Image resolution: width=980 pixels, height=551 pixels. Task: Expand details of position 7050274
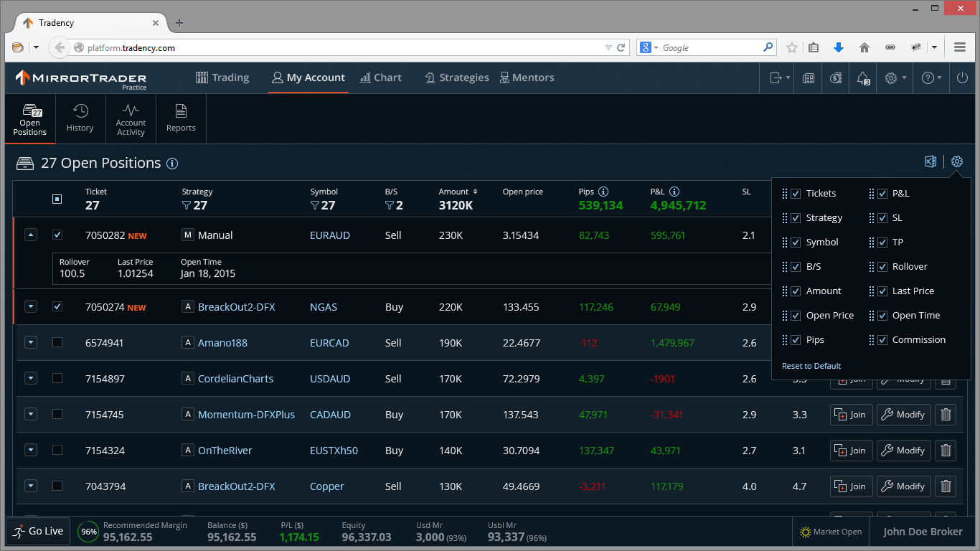tap(30, 306)
